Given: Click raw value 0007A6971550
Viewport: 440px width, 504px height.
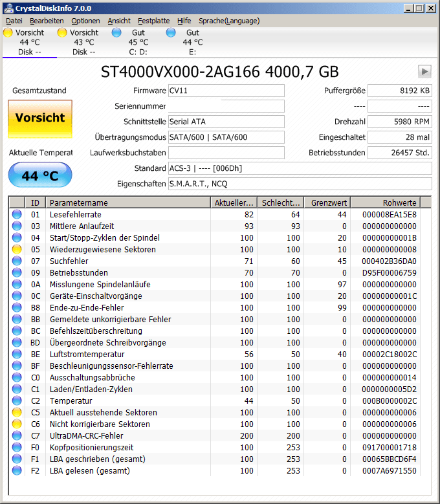Looking at the screenshot, I should pos(390,470).
